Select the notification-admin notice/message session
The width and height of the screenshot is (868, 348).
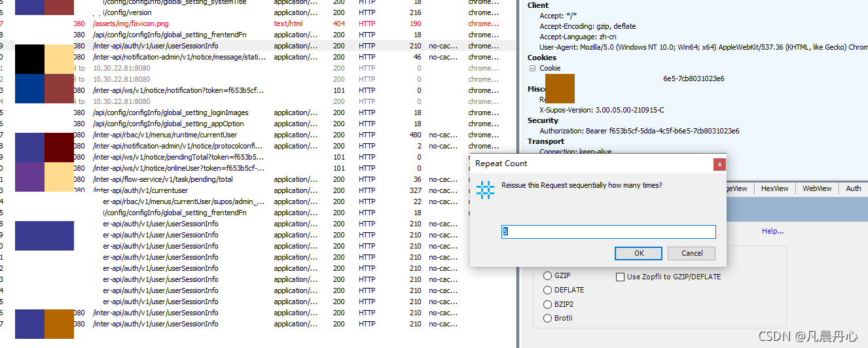pyautogui.click(x=259, y=57)
